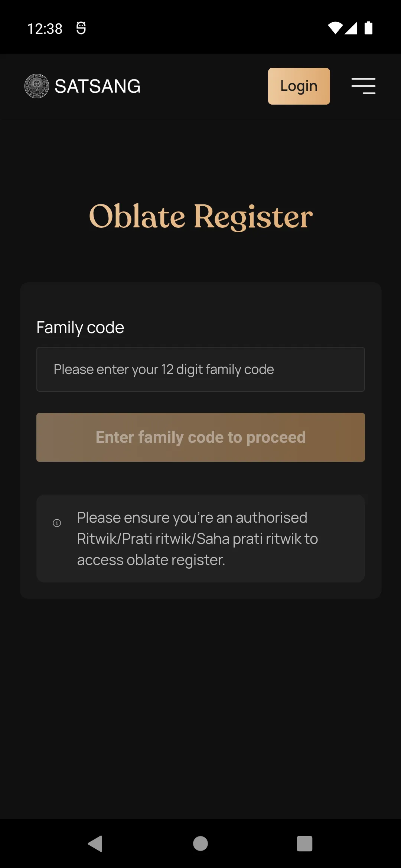Click the SATSANG wordmark text
The height and width of the screenshot is (868, 401).
coord(97,86)
